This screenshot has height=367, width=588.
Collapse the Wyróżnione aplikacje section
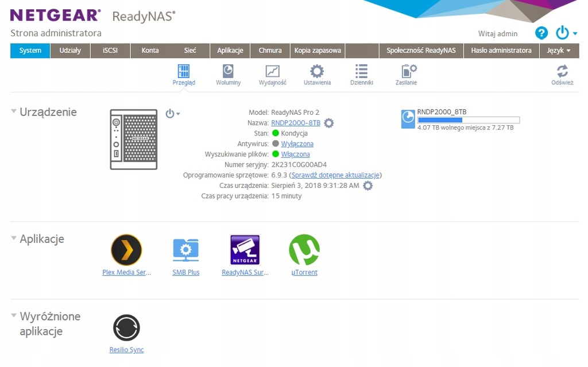pyautogui.click(x=14, y=315)
